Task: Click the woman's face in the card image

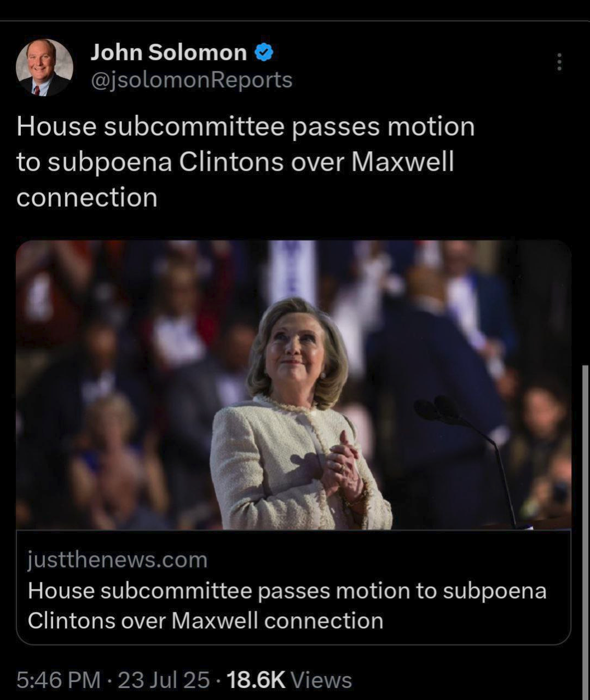Action: point(294,345)
